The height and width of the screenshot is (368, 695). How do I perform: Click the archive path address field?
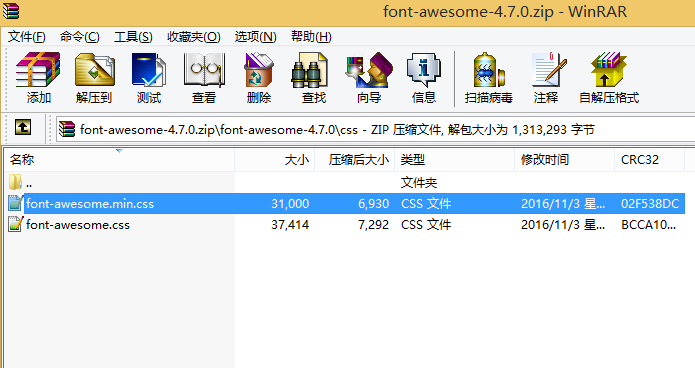click(x=375, y=129)
